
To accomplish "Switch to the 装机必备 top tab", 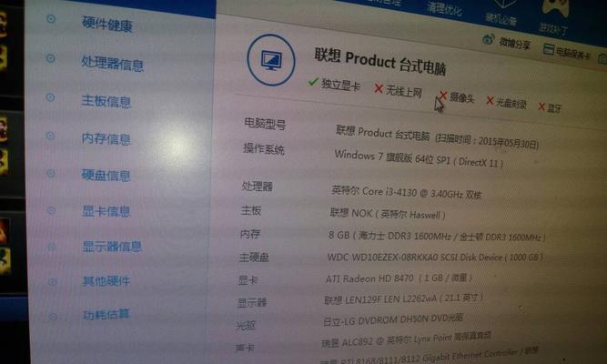I will [501, 18].
